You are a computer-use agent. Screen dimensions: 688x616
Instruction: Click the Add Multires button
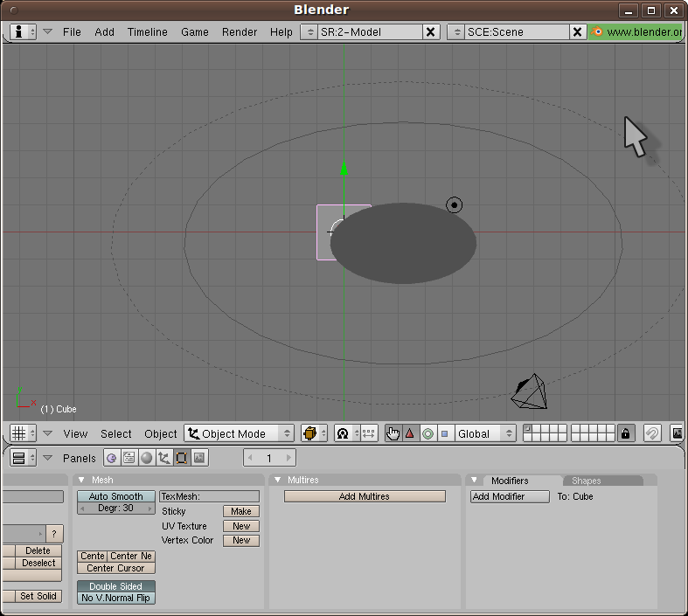coord(365,496)
